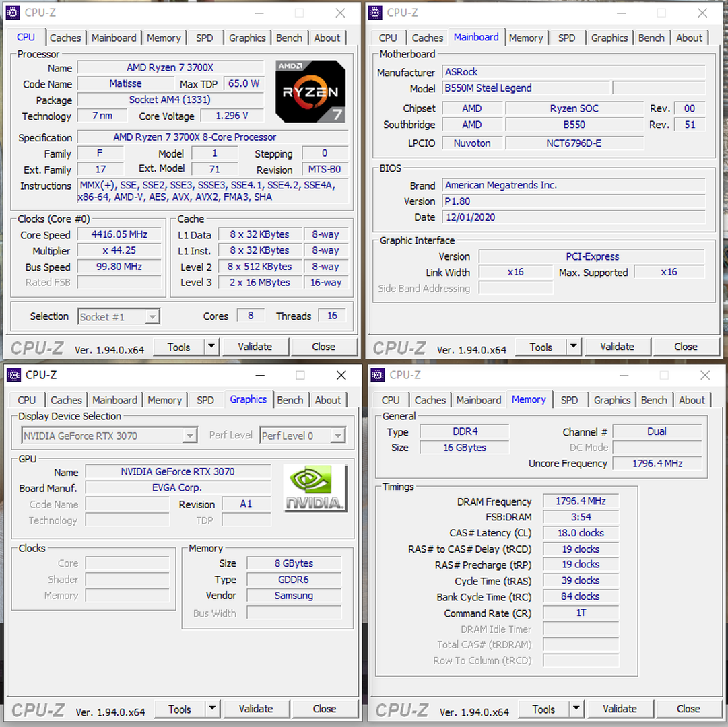Image resolution: width=728 pixels, height=727 pixels.
Task: Click the 'P1.80' BIOS version field
Action: [x=573, y=201]
